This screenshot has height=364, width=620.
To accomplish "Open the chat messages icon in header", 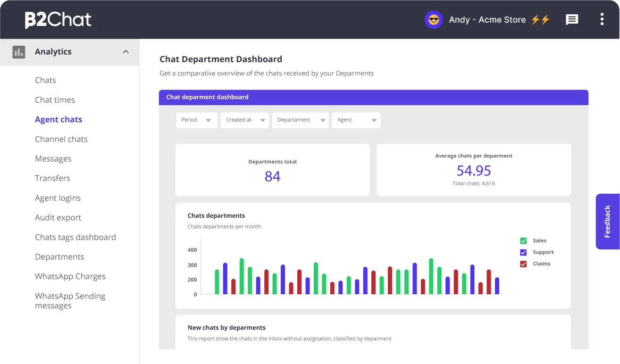I will pos(572,20).
